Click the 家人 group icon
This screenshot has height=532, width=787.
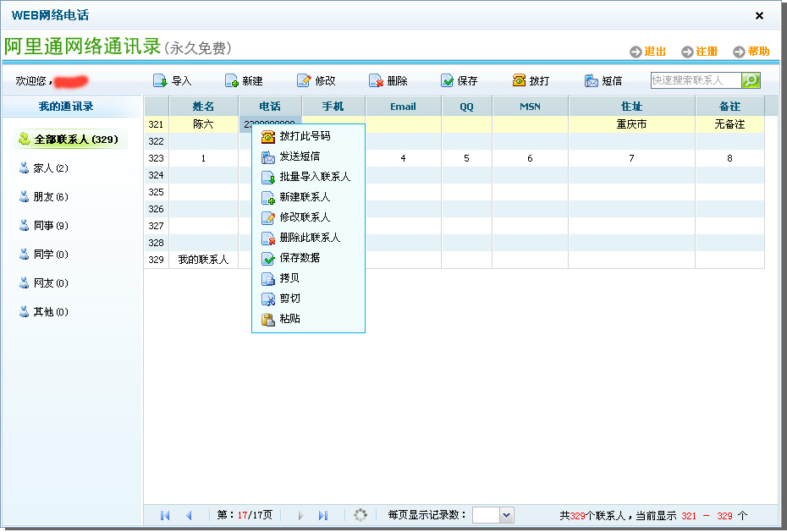tap(24, 168)
